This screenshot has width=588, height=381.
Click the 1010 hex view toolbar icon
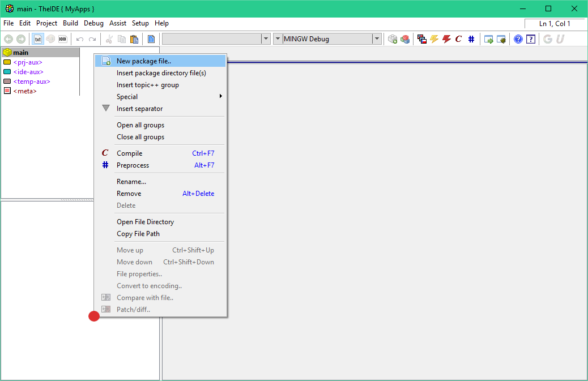click(x=62, y=39)
